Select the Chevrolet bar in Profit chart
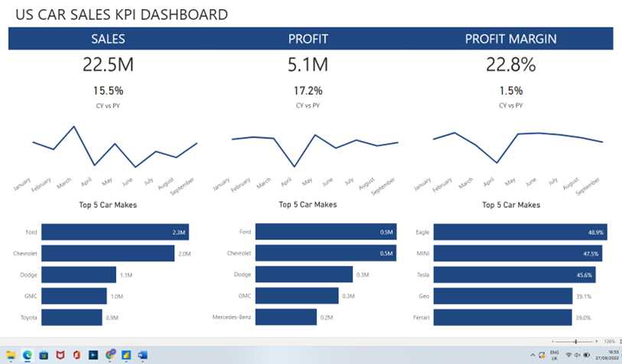Image resolution: width=622 pixels, height=364 pixels. [326, 253]
